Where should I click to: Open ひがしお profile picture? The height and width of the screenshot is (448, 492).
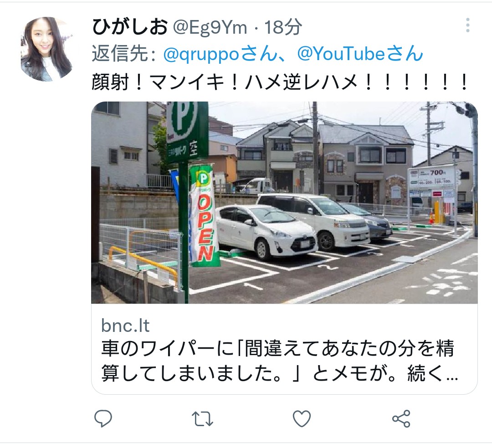point(47,49)
